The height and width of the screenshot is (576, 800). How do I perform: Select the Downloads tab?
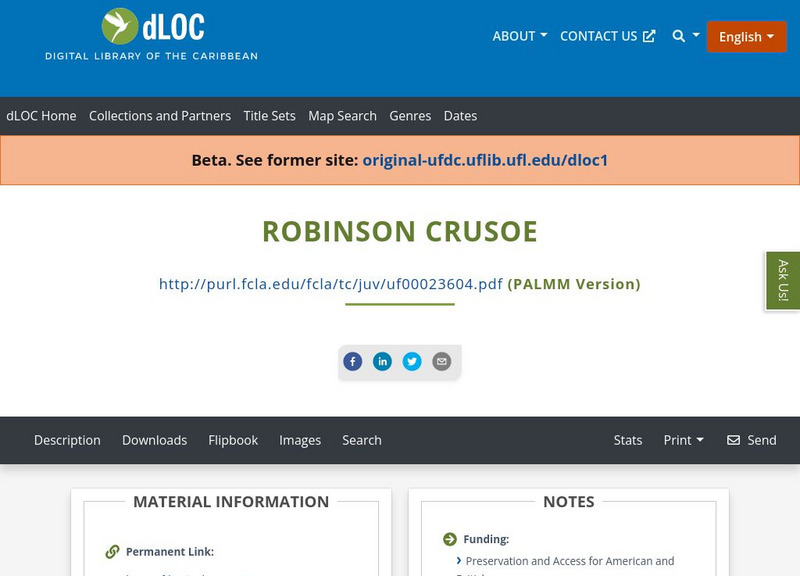click(154, 440)
